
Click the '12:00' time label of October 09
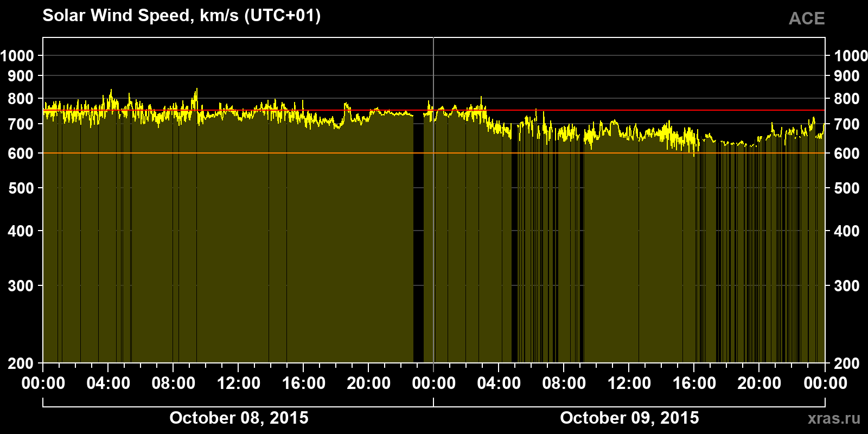629,384
